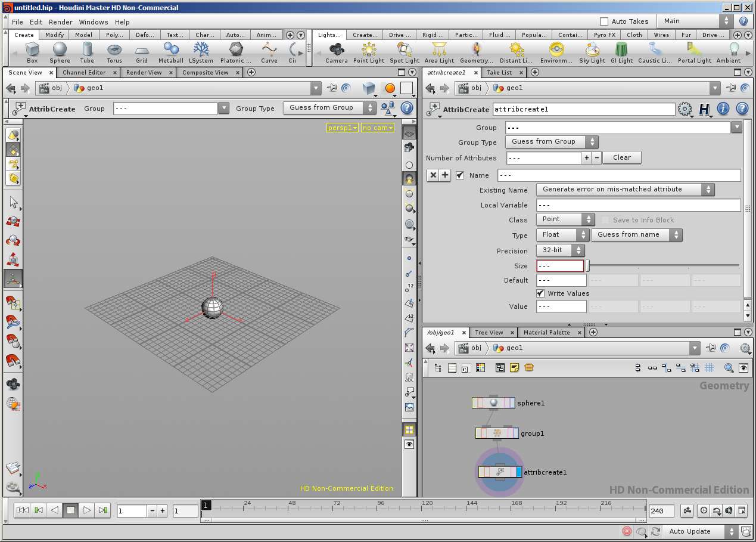Image resolution: width=756 pixels, height=542 pixels.
Task: Toggle the pin on the Scene View pane
Action: pos(333,88)
